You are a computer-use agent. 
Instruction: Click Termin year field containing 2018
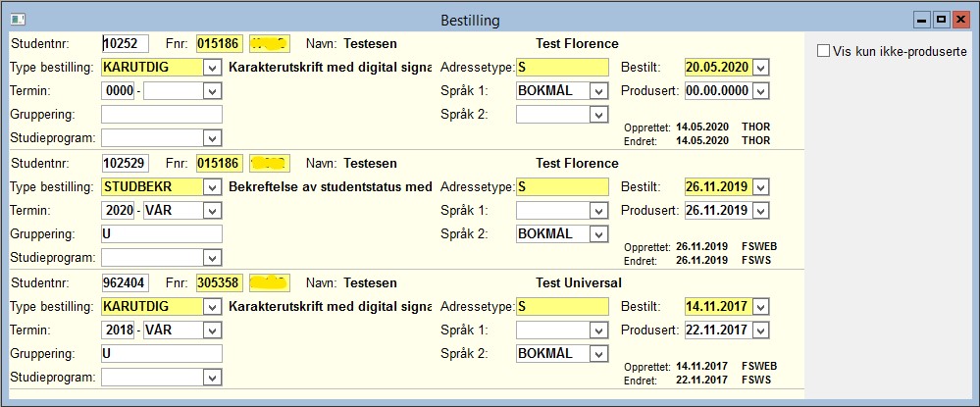tap(120, 331)
